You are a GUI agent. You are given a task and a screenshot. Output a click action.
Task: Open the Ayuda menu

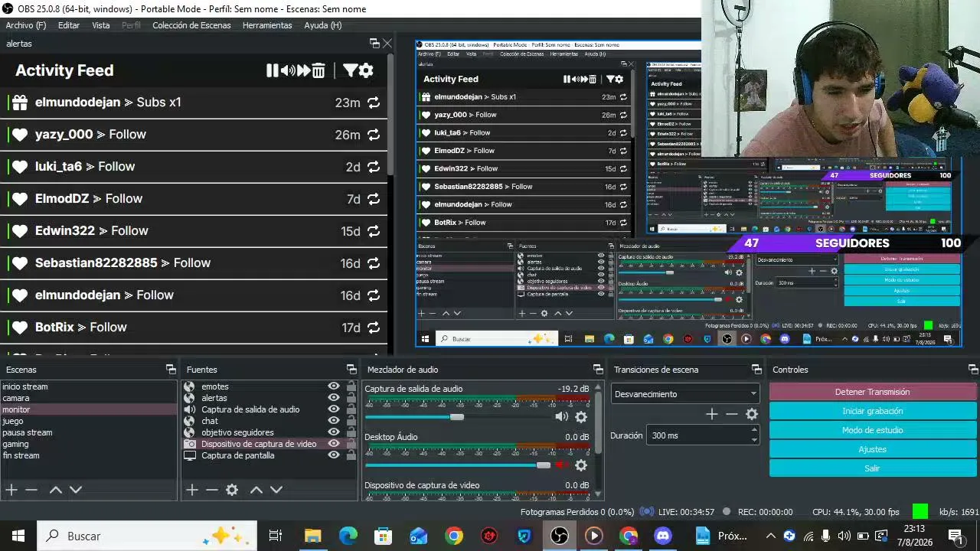pos(323,25)
